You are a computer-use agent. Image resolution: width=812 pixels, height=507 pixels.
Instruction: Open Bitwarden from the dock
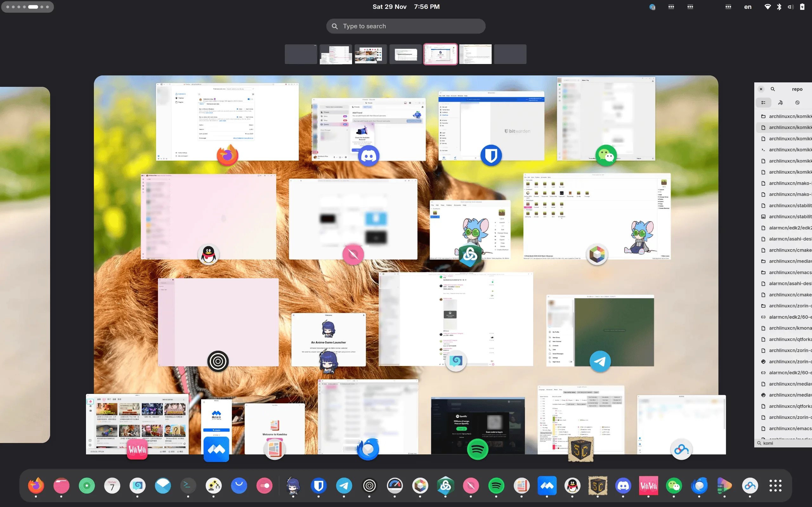[x=318, y=485]
